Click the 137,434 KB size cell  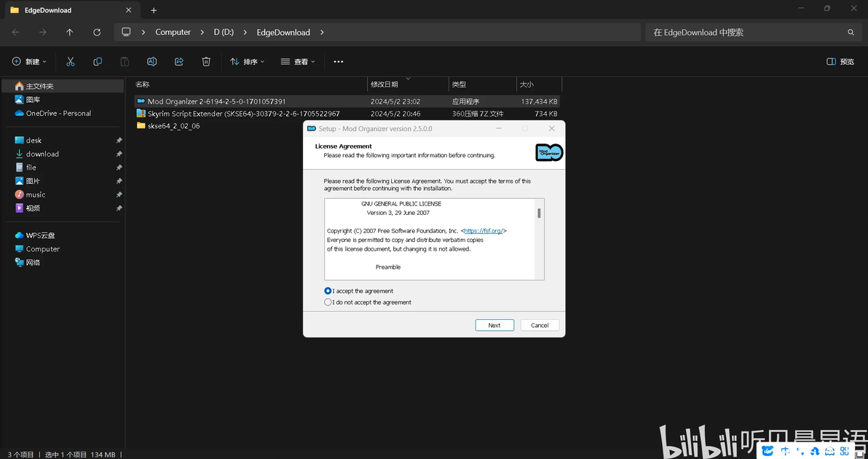point(539,101)
